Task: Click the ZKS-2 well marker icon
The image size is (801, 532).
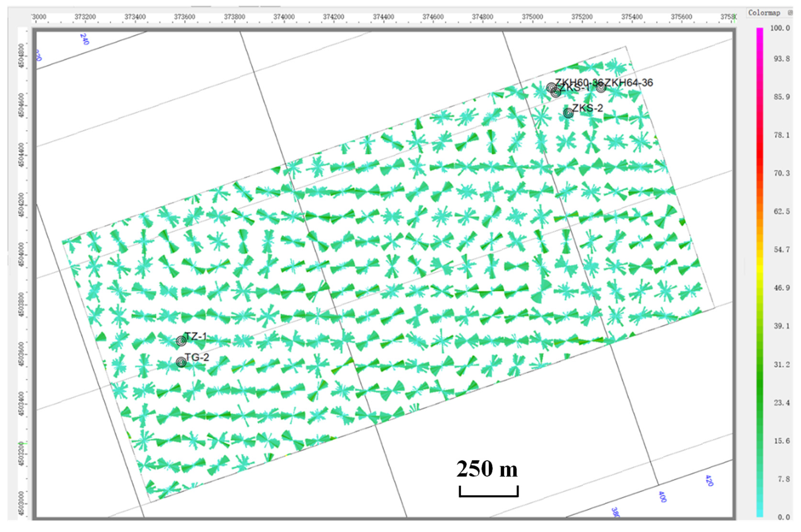Action: tap(568, 113)
